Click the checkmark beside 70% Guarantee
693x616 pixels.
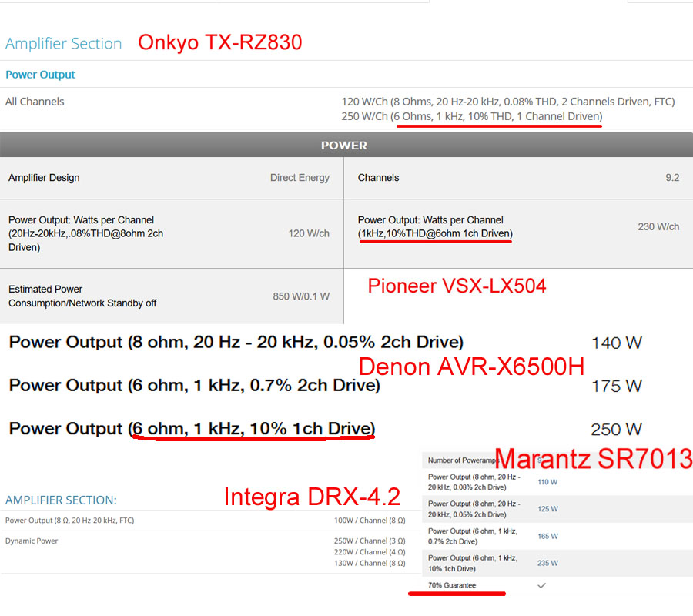tap(542, 585)
